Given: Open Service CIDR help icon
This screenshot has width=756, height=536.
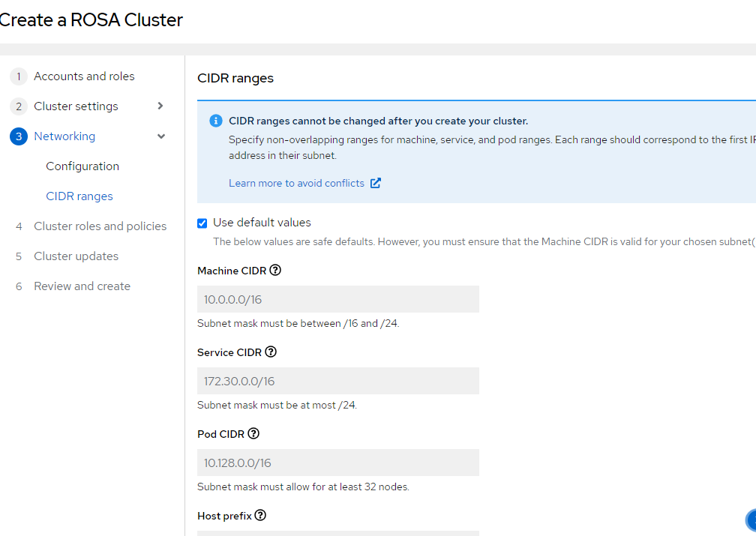Looking at the screenshot, I should (x=271, y=352).
